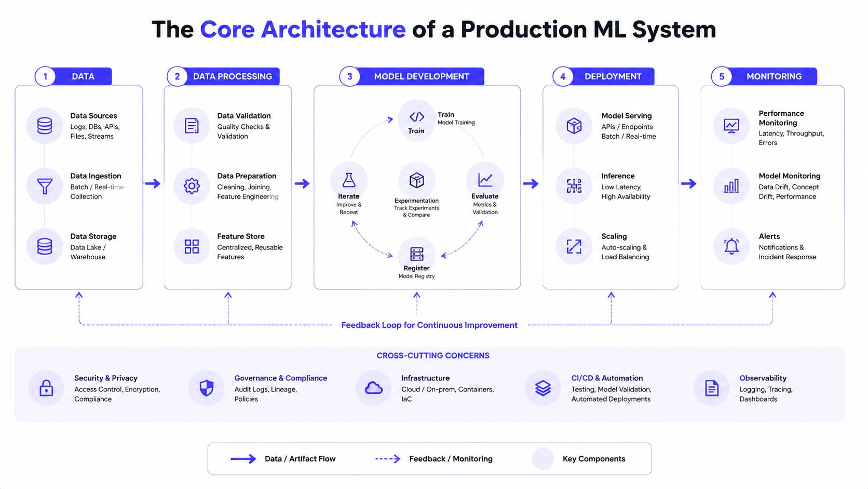
Task: Click the Data / Artifact Flow legend arrow
Action: point(243,459)
